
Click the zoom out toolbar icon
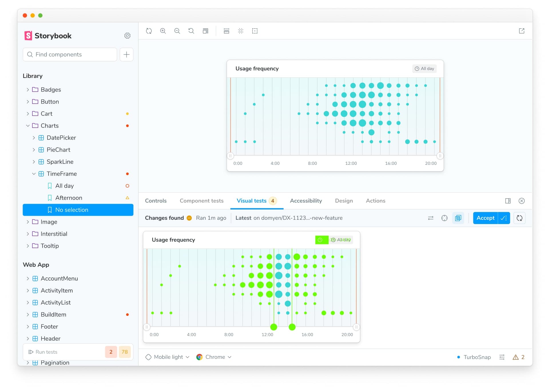[x=177, y=31]
